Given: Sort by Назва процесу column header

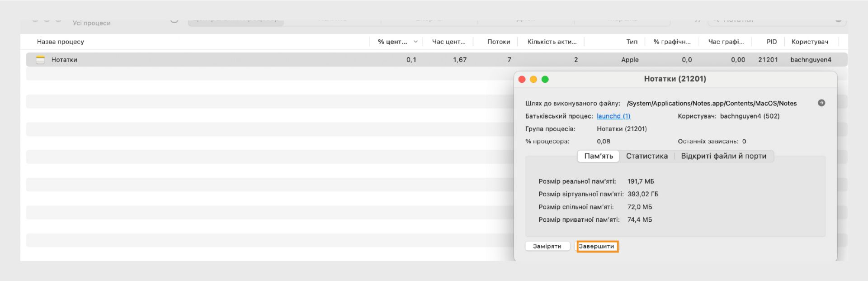Looking at the screenshot, I should [61, 42].
